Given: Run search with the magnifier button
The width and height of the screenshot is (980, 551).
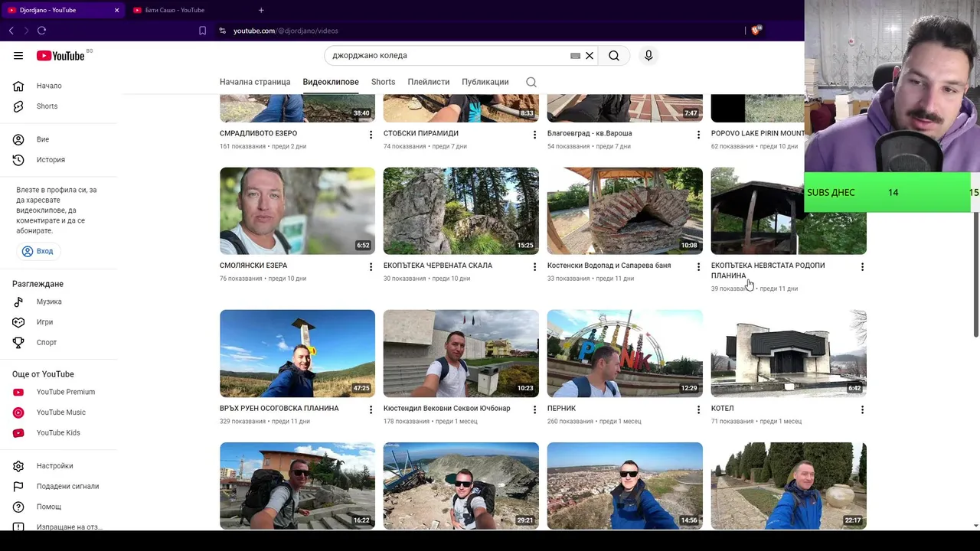Looking at the screenshot, I should (x=614, y=55).
